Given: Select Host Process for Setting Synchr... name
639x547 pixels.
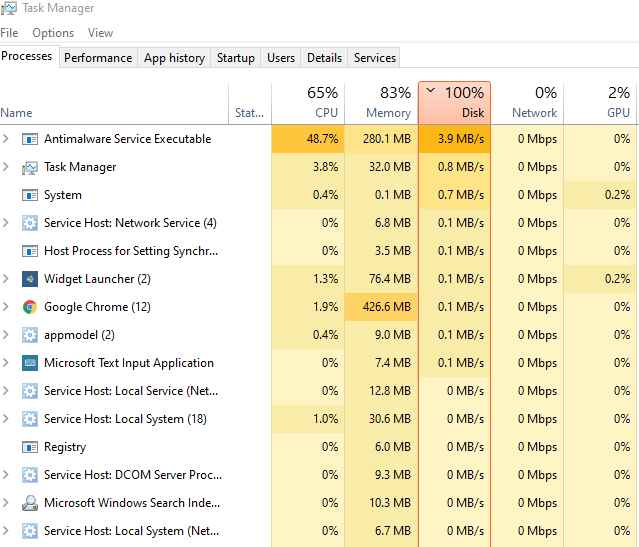Looking at the screenshot, I should point(131,251).
